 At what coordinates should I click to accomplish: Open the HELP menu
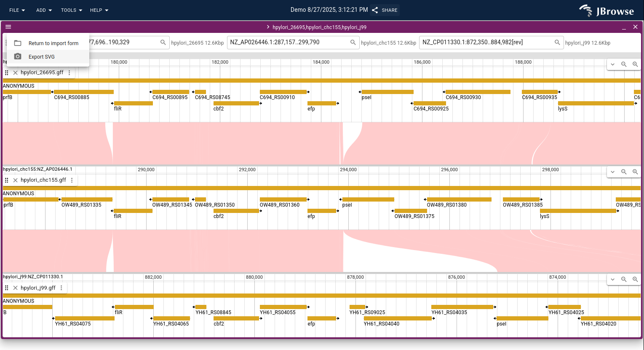click(x=99, y=10)
